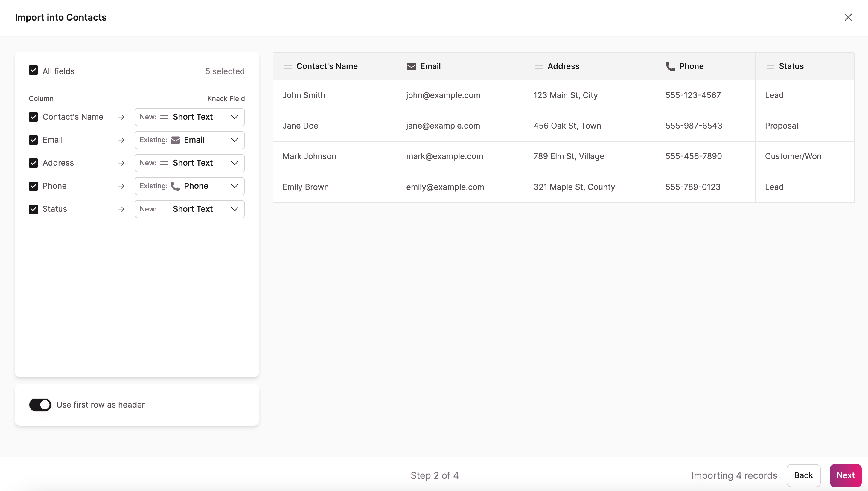Uncheck the Phone column checkbox
This screenshot has height=491, width=868.
pyautogui.click(x=33, y=186)
